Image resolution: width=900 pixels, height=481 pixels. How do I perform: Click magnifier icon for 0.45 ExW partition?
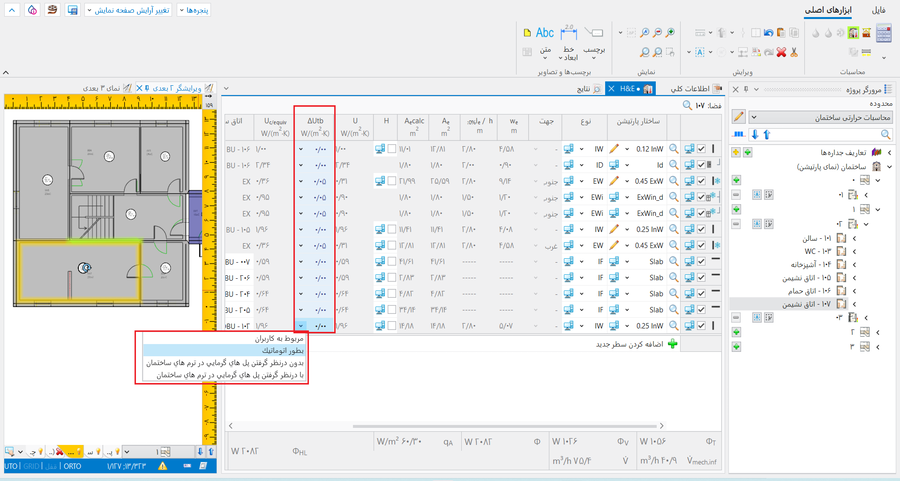coord(674,181)
